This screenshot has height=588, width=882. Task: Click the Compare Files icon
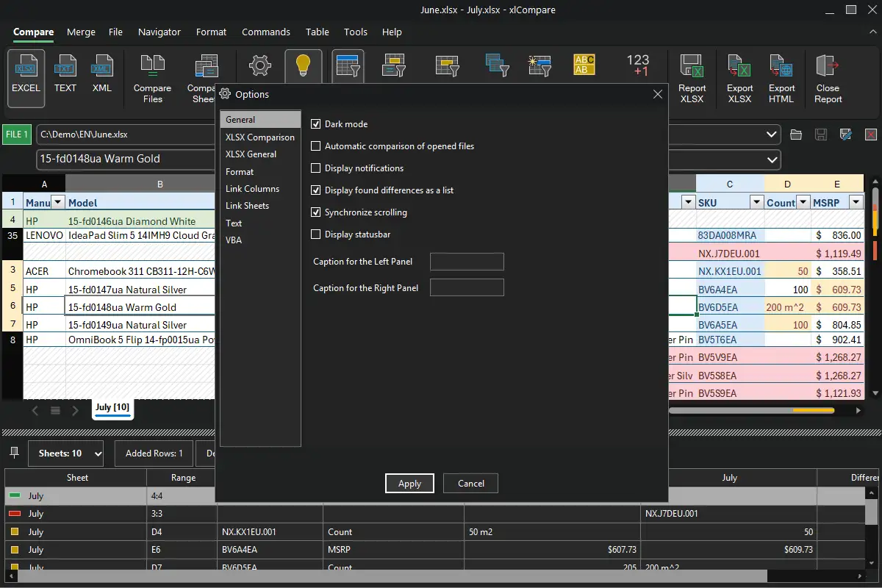152,79
